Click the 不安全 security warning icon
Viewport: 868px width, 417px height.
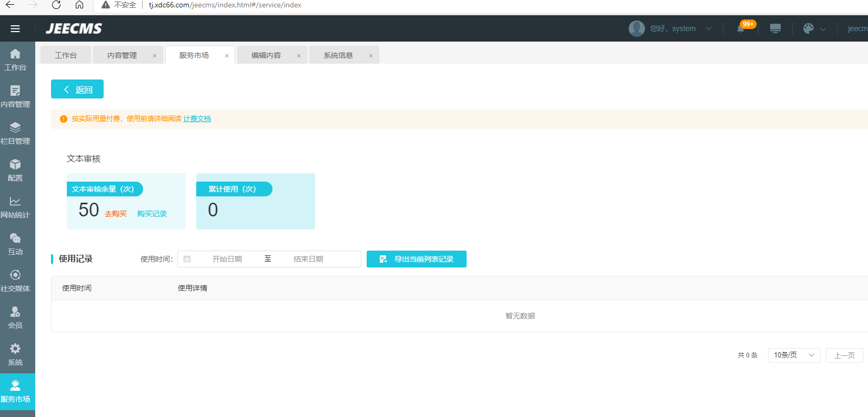tap(106, 5)
